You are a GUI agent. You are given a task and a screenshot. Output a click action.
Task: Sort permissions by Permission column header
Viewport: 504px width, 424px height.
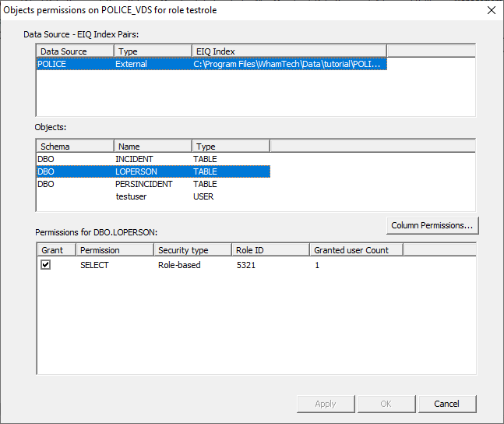(114, 250)
